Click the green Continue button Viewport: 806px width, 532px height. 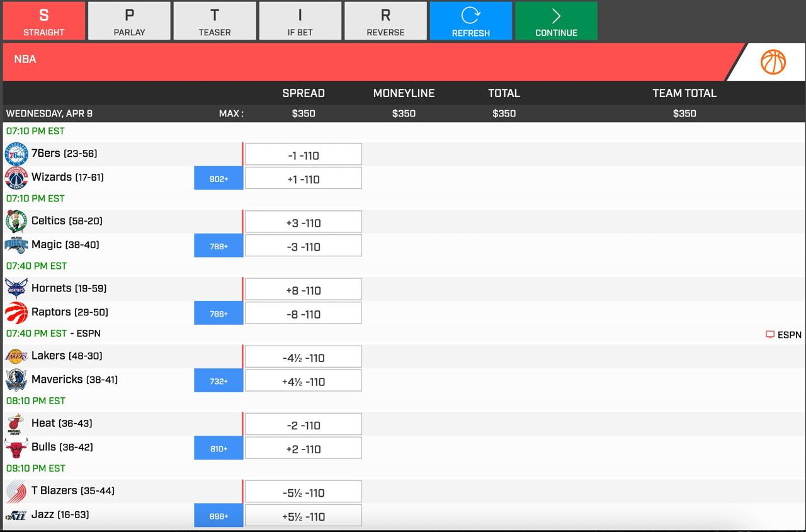pos(557,21)
